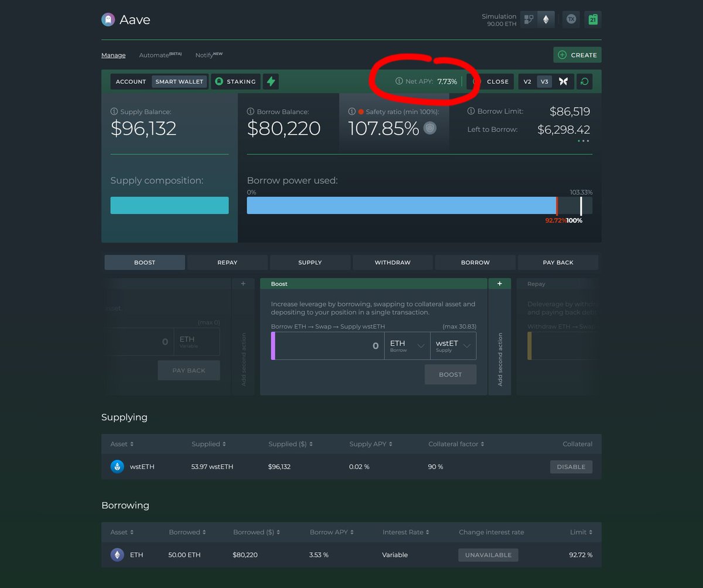Open the Notify tab
The height and width of the screenshot is (588, 703).
[209, 54]
